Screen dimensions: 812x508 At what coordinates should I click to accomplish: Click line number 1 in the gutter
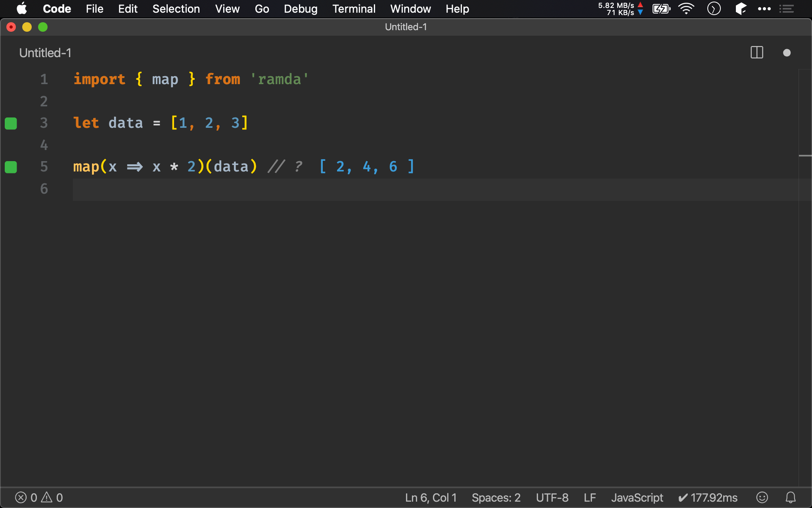pyautogui.click(x=44, y=79)
